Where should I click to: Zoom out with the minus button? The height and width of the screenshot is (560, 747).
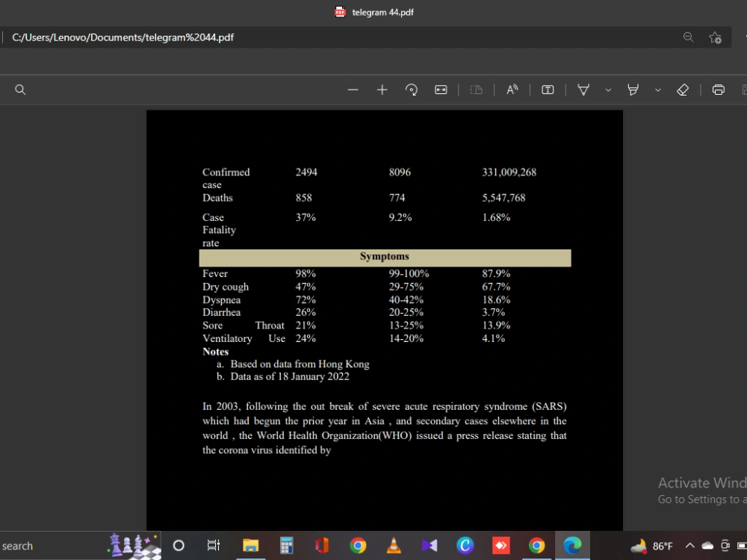(x=353, y=90)
